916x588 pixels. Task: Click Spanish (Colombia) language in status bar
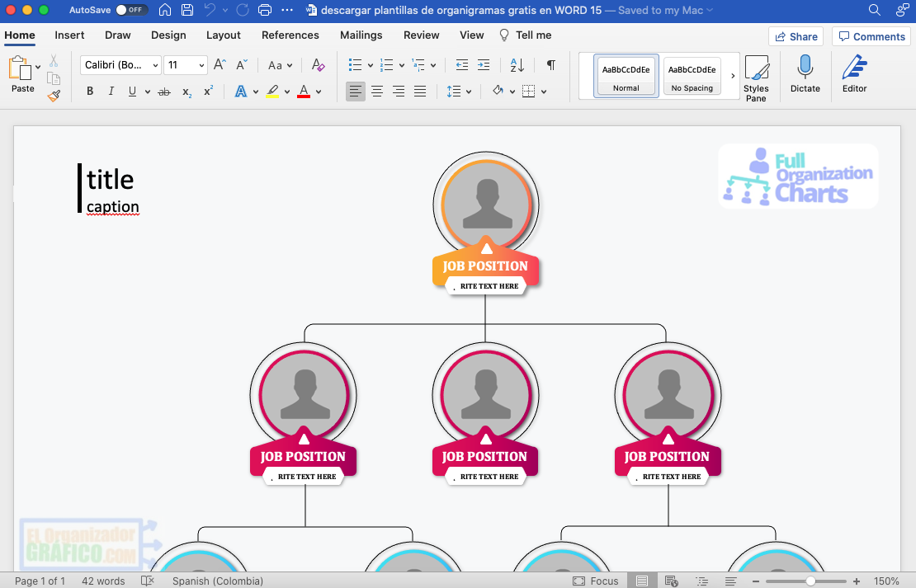pyautogui.click(x=217, y=581)
